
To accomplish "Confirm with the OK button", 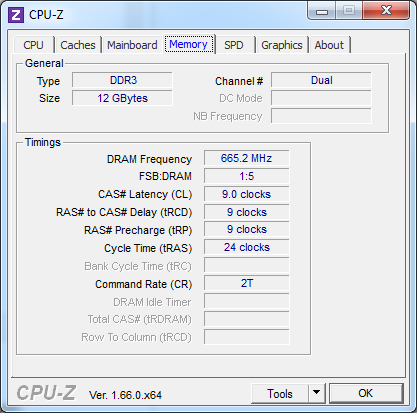I will pyautogui.click(x=366, y=393).
